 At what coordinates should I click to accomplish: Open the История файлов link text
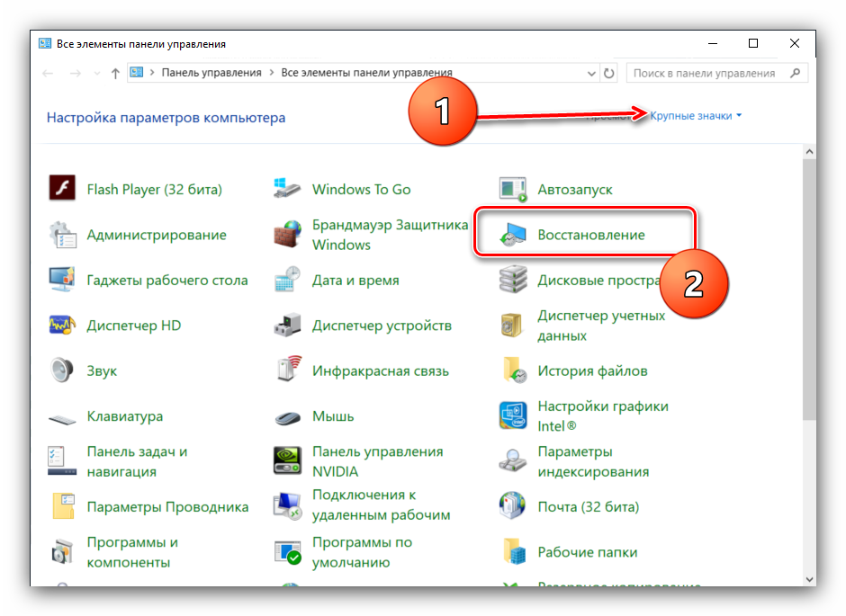pyautogui.click(x=592, y=370)
